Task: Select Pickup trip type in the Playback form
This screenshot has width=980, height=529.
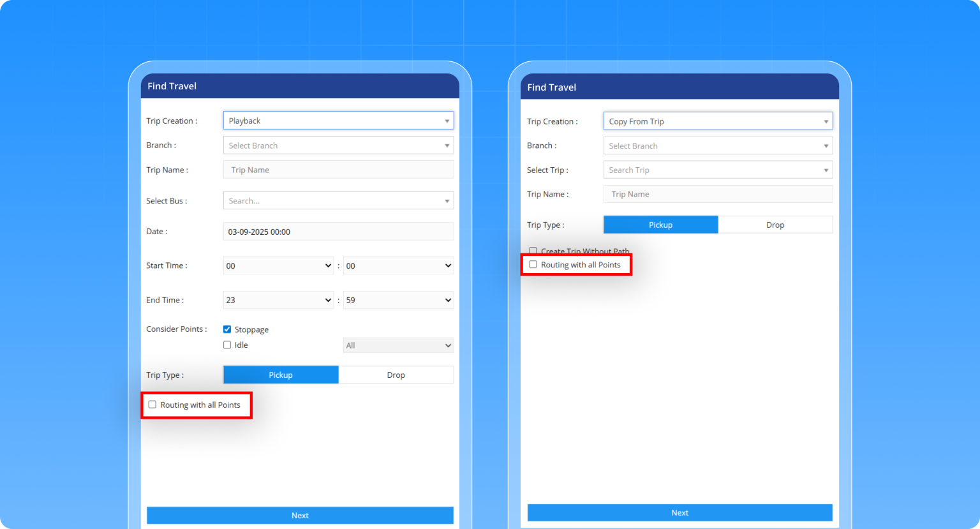Action: tap(281, 375)
